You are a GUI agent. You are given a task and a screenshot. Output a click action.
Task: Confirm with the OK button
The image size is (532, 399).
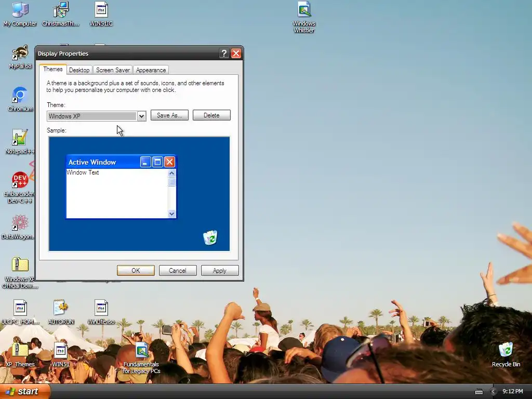click(136, 270)
